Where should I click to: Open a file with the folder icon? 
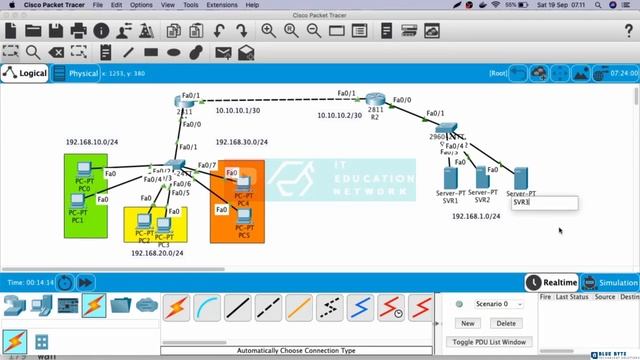(x=33, y=31)
